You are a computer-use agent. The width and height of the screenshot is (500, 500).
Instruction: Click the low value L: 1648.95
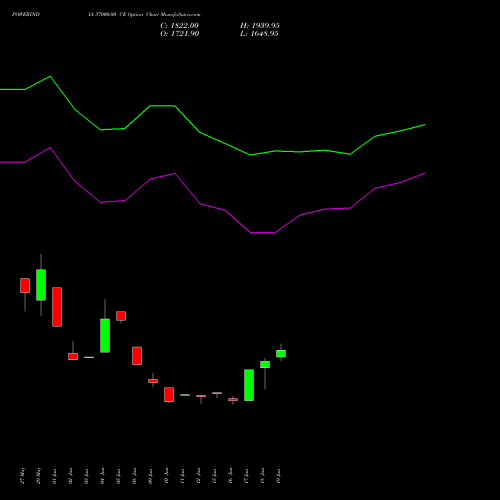[259, 34]
